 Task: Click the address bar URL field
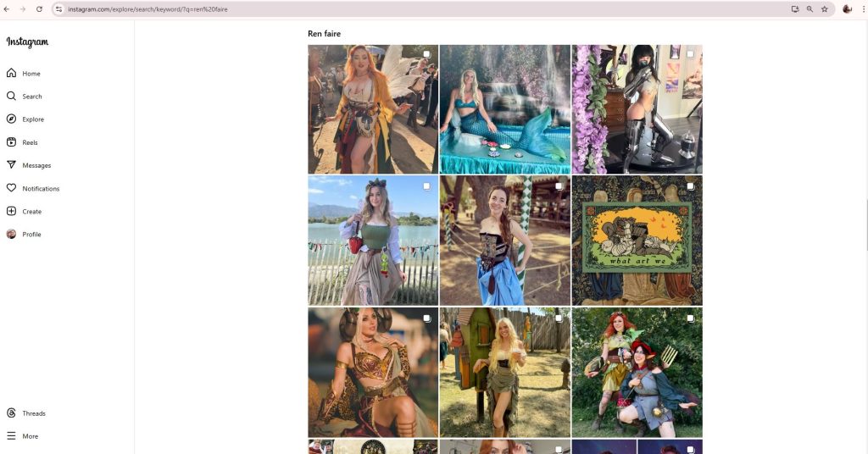339,8
